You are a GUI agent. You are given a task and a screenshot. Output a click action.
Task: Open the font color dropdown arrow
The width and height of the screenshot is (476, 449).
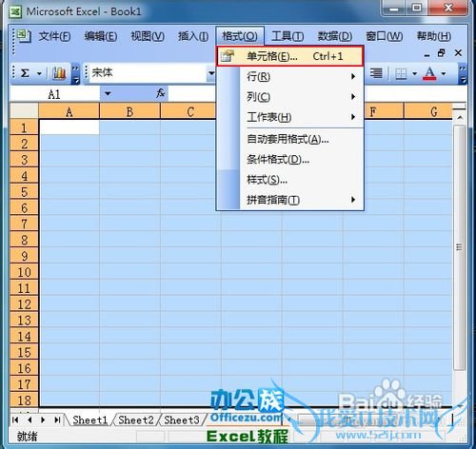coord(444,74)
